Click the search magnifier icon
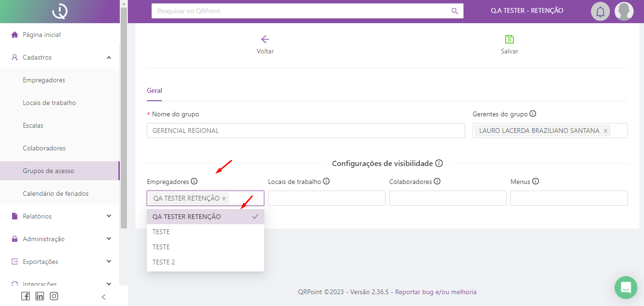This screenshot has height=306, width=644. click(x=455, y=11)
